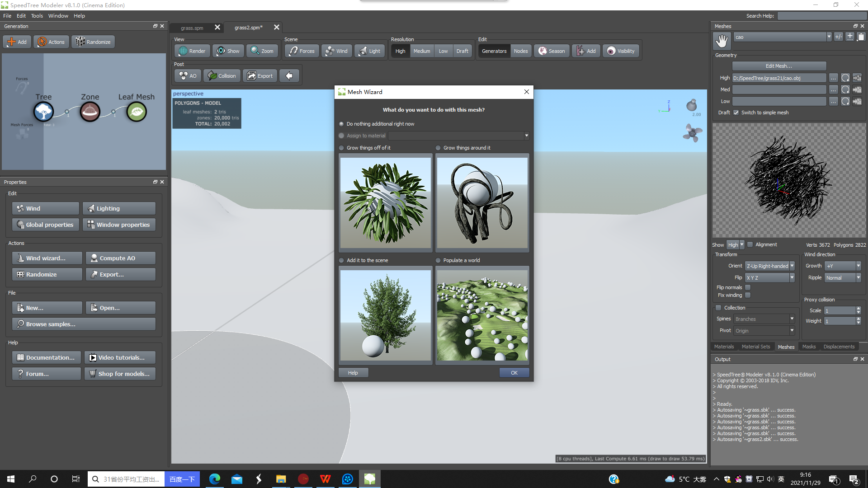
Task: Select the Render view icon
Action: 192,51
